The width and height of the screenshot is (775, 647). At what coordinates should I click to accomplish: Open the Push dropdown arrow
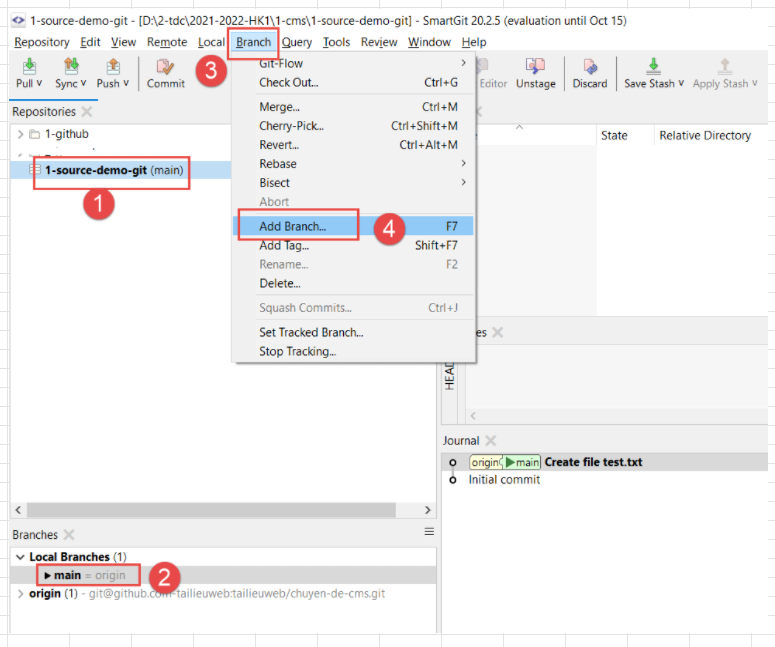(x=126, y=83)
